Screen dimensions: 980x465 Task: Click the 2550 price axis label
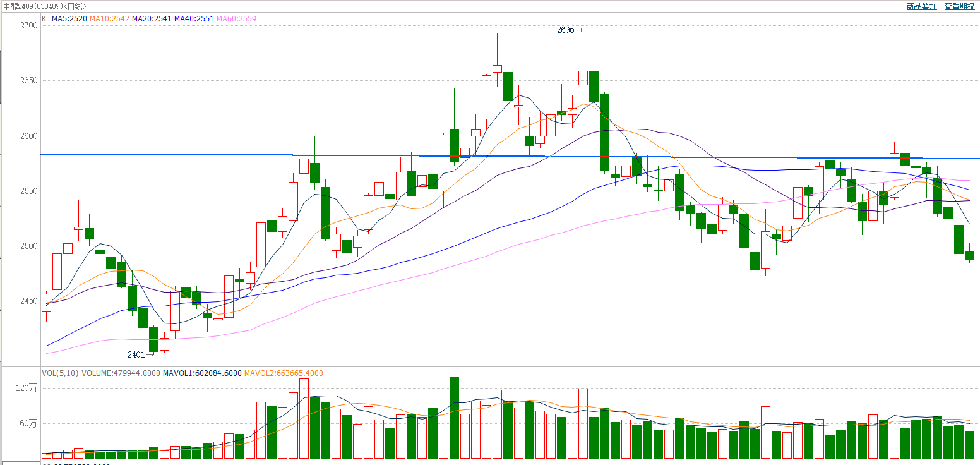click(28, 191)
